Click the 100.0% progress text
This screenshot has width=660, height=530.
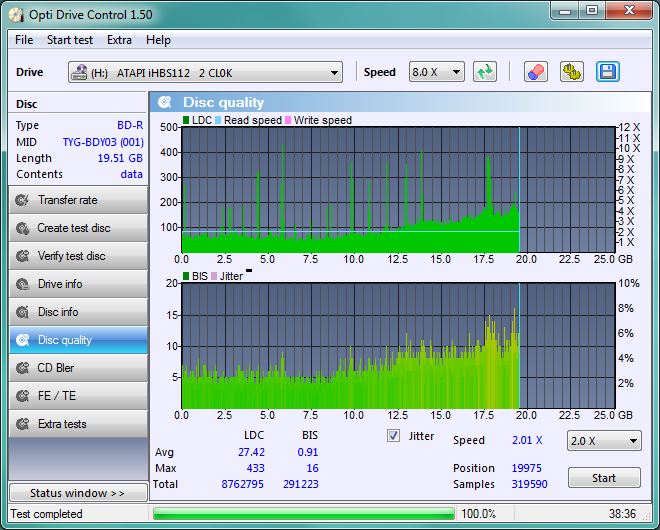tap(479, 514)
